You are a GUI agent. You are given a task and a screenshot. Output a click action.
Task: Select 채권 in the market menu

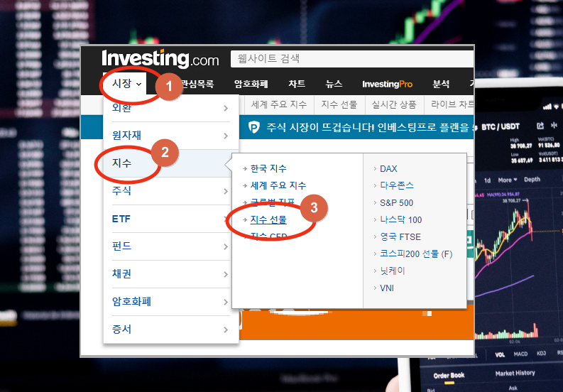pos(121,274)
